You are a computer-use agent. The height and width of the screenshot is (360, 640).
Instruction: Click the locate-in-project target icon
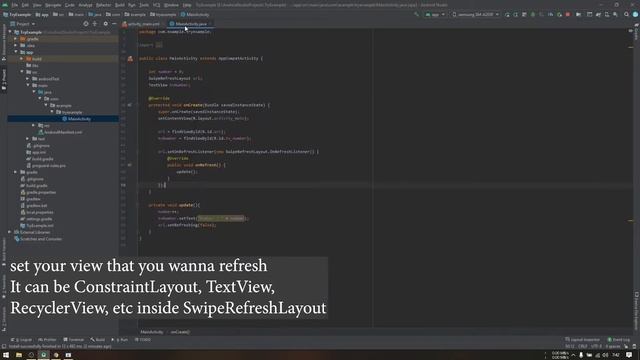click(86, 24)
